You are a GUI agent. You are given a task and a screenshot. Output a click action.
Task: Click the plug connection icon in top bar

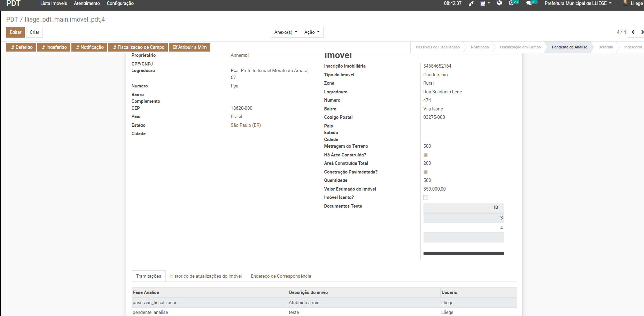[x=471, y=3]
